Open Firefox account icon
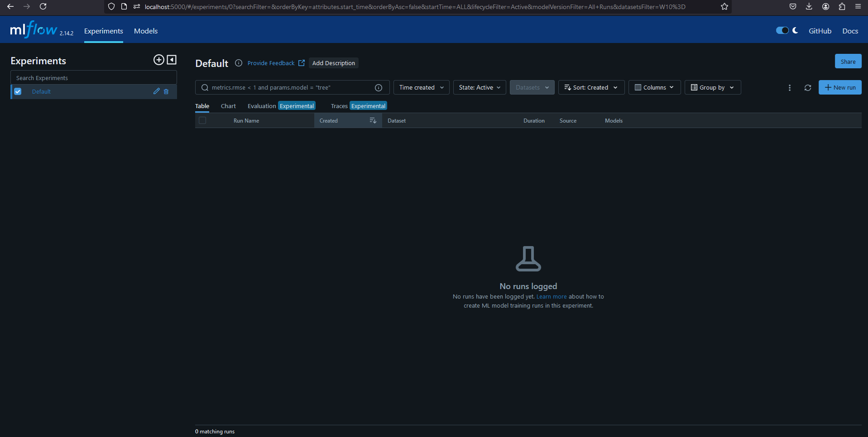The width and height of the screenshot is (868, 437). [825, 6]
